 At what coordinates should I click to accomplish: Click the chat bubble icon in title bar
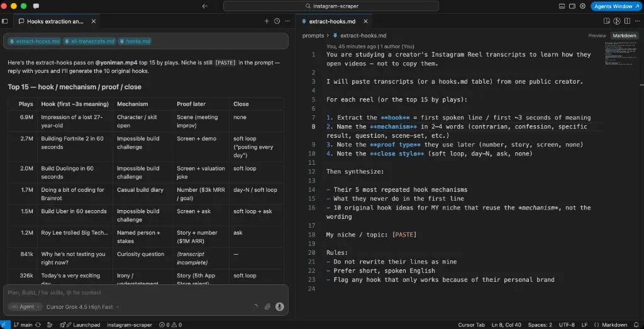pyautogui.click(x=36, y=6)
